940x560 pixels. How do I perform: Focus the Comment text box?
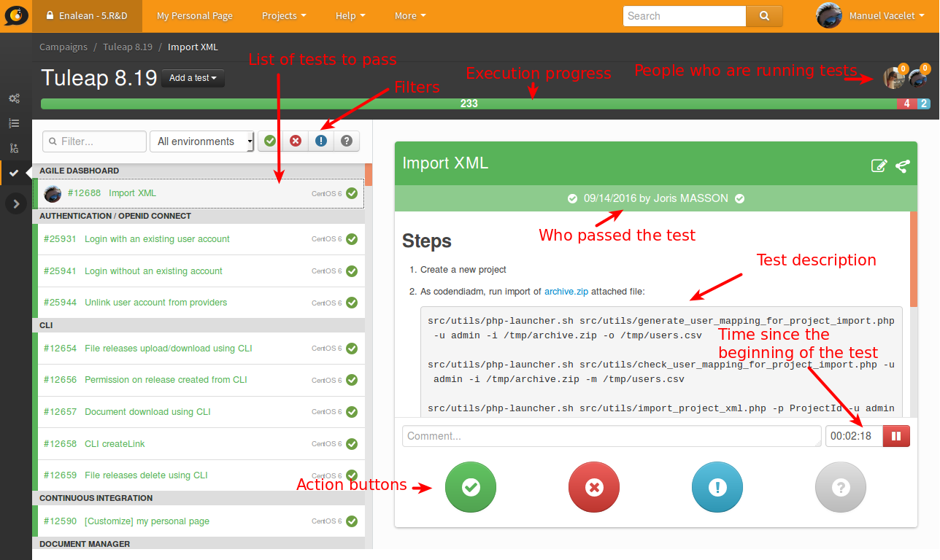pyautogui.click(x=612, y=436)
